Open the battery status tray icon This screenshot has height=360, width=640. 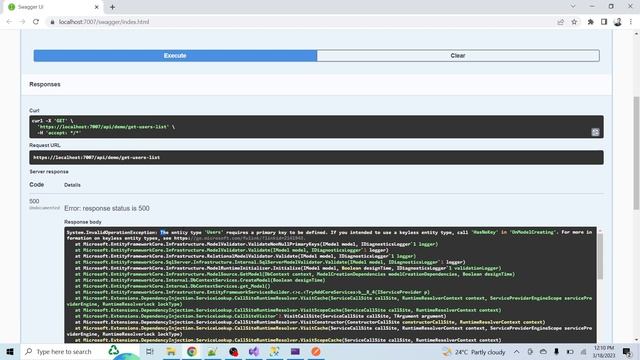point(570,352)
